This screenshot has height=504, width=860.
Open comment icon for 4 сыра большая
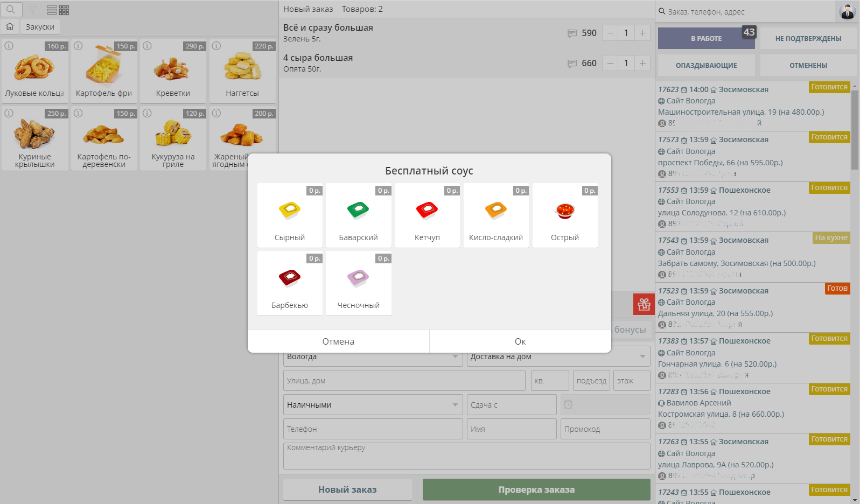click(572, 64)
